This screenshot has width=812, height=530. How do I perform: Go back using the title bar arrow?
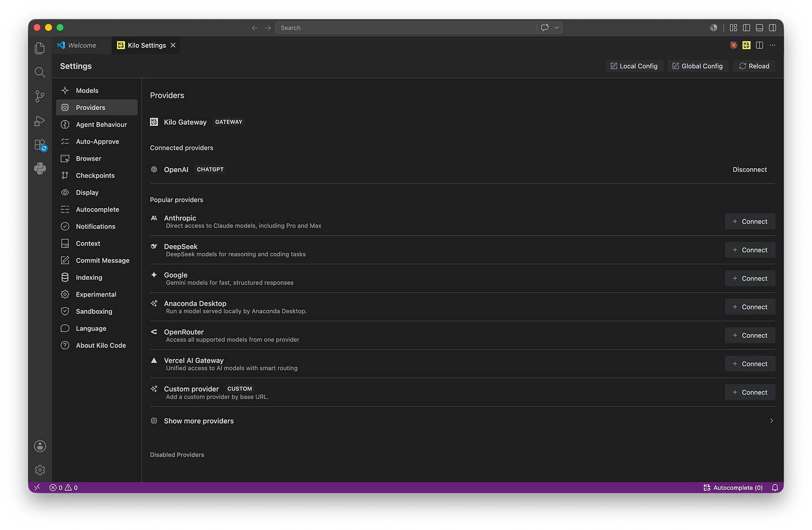[255, 28]
